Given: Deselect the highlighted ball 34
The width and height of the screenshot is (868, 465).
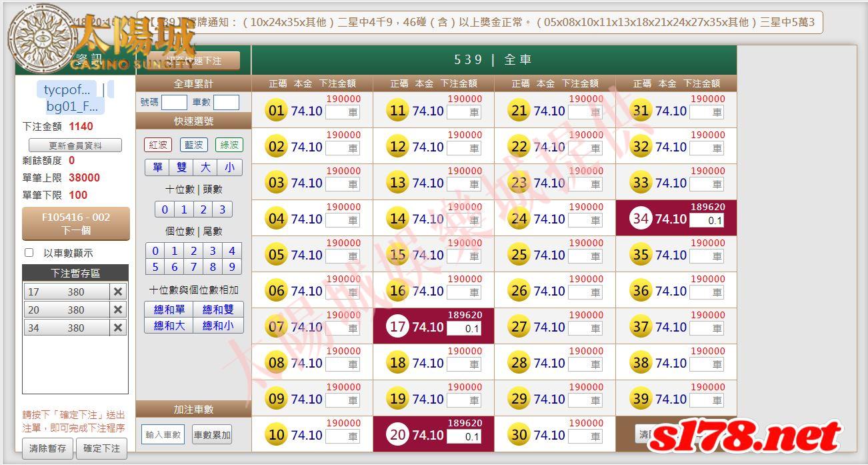Looking at the screenshot, I should click(641, 219).
